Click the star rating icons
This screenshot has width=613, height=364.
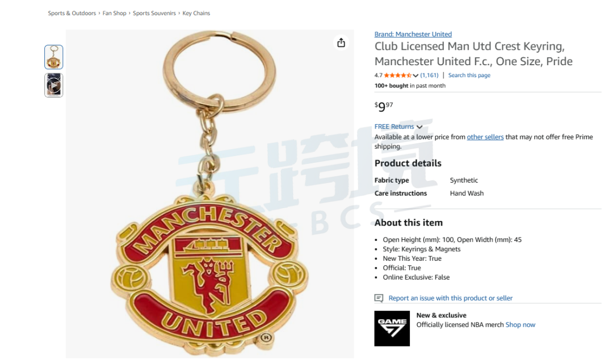397,75
